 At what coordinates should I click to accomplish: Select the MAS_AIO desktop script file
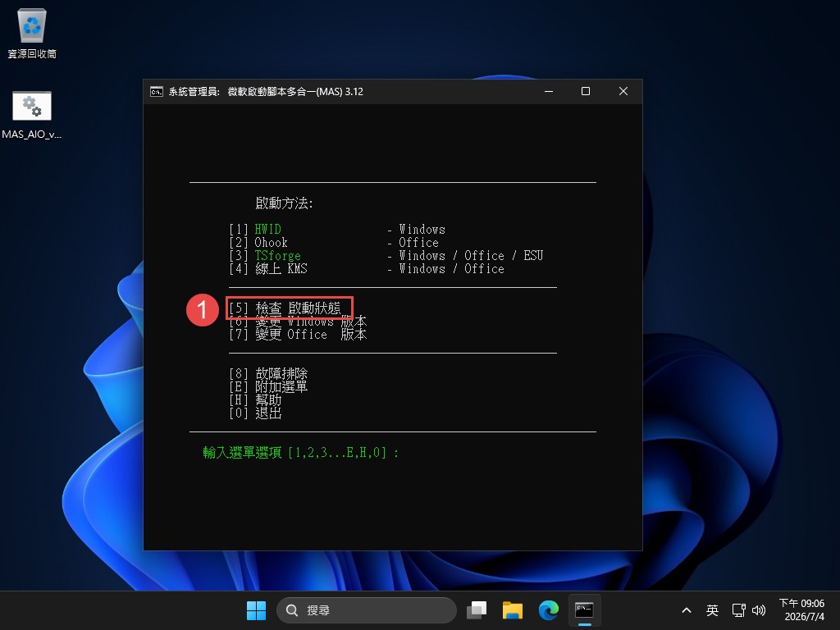[x=32, y=115]
